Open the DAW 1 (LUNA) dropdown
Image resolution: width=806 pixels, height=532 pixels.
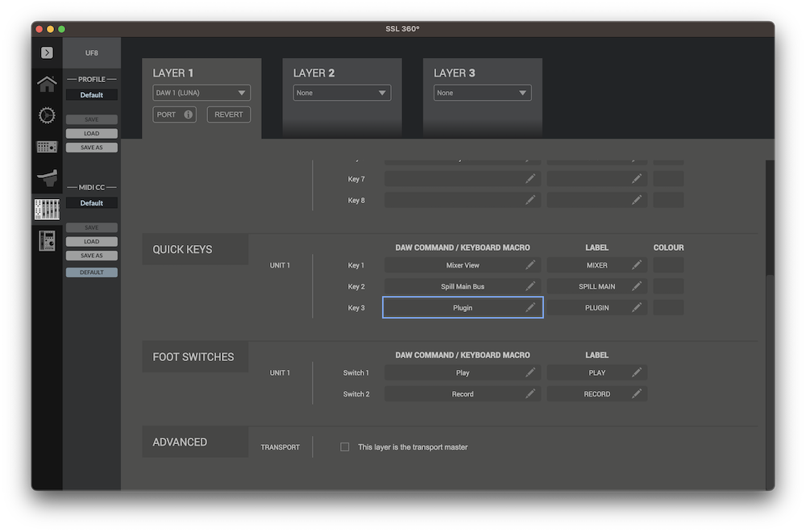[201, 93]
